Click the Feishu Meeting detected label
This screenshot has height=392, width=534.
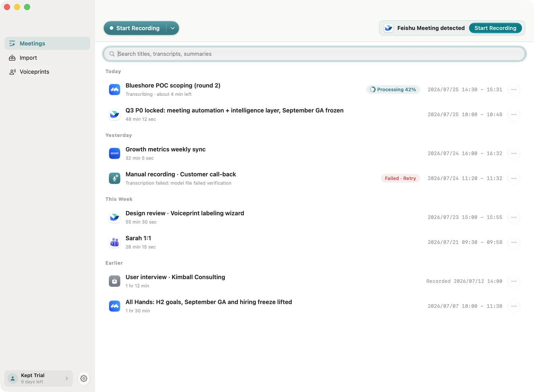click(x=431, y=28)
